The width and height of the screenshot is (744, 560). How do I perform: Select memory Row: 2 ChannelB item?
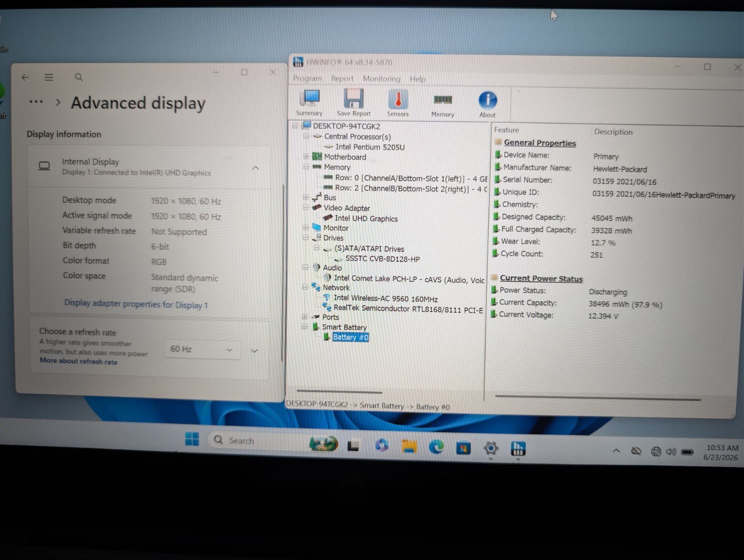click(411, 188)
